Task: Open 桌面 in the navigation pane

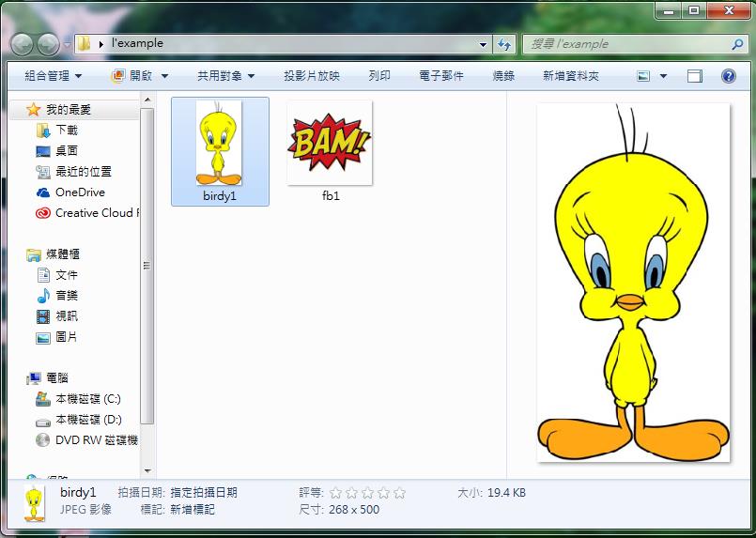Action: [x=57, y=151]
